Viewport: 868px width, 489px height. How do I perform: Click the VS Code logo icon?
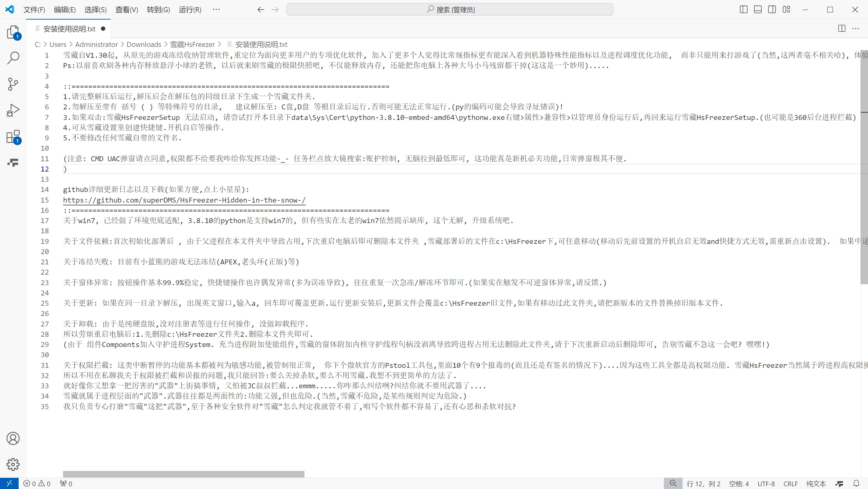pos(10,9)
